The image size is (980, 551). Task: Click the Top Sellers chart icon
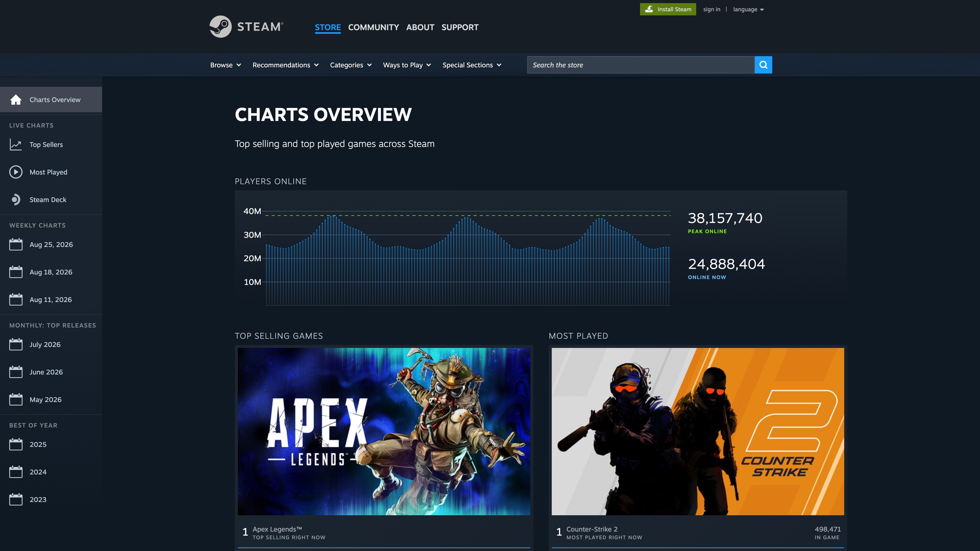click(x=16, y=145)
